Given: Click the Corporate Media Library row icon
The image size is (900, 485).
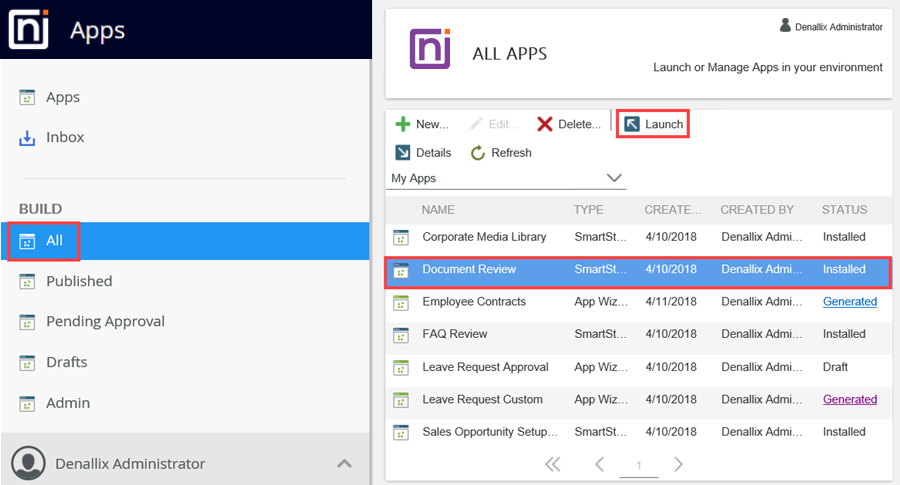Looking at the screenshot, I should [x=401, y=237].
